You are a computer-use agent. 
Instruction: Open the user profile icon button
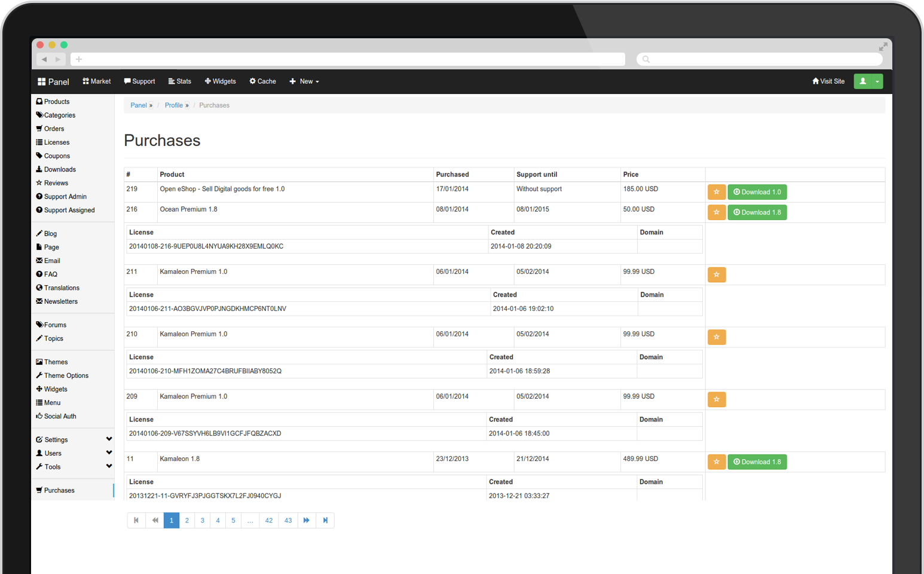tap(862, 81)
